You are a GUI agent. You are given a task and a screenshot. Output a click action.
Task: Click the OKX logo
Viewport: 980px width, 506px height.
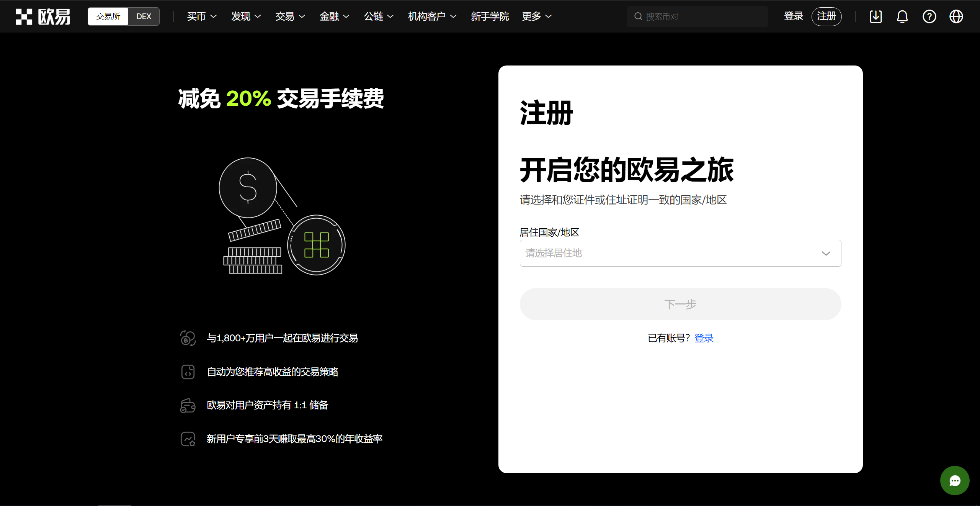[42, 16]
